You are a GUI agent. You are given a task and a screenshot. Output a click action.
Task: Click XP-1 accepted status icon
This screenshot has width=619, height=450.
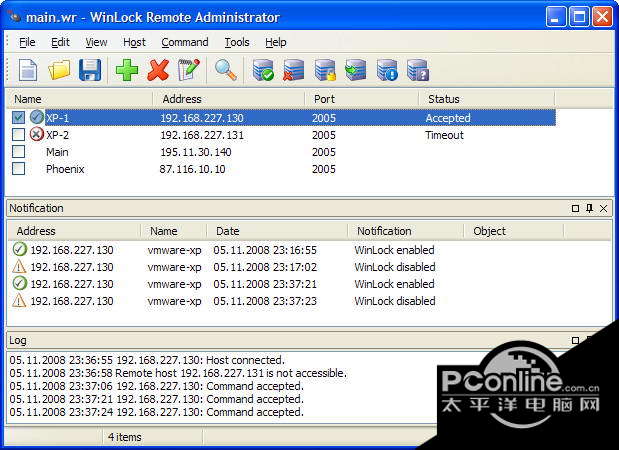coord(36,117)
